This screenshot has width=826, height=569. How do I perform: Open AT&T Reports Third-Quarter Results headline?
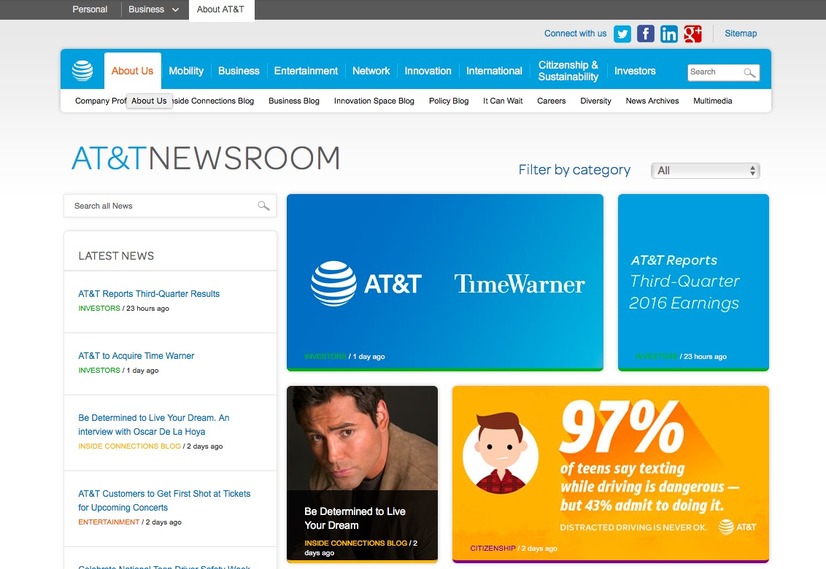pyautogui.click(x=149, y=293)
